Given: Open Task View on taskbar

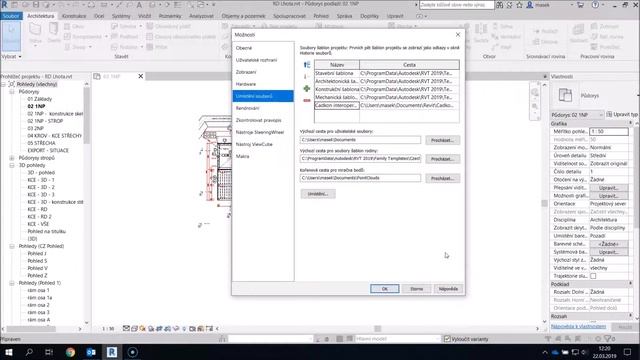Looking at the screenshot, I should (x=49, y=352).
